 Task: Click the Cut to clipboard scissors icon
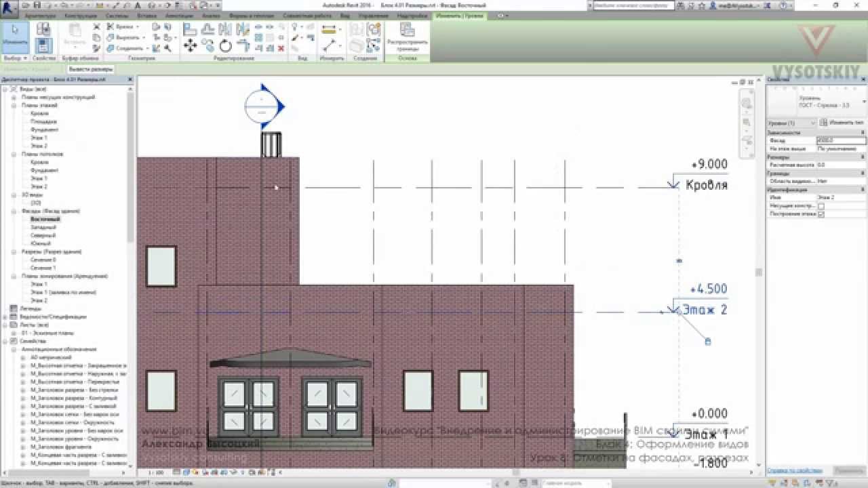point(96,27)
